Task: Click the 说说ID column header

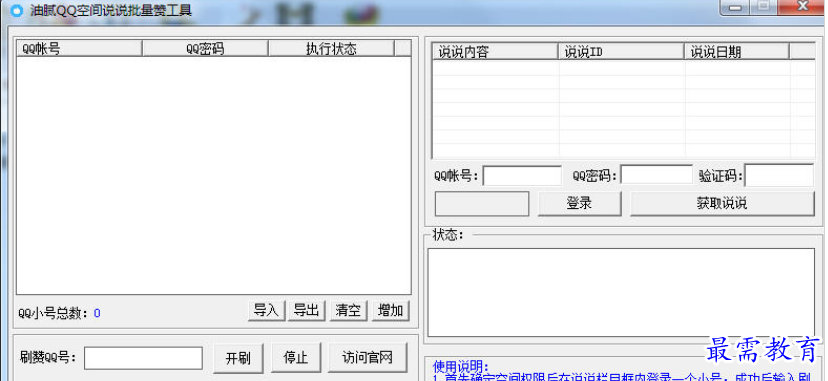Action: pos(622,52)
